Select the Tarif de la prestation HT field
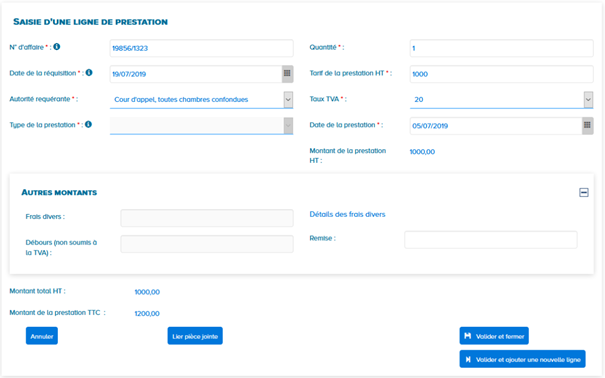This screenshot has height=378, width=605. pos(502,74)
